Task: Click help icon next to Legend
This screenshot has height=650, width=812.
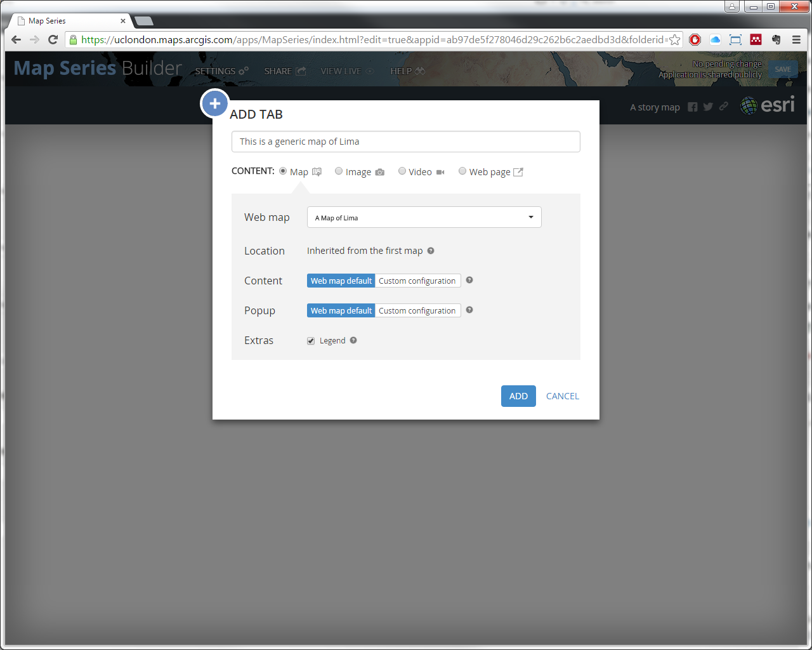Action: click(353, 340)
